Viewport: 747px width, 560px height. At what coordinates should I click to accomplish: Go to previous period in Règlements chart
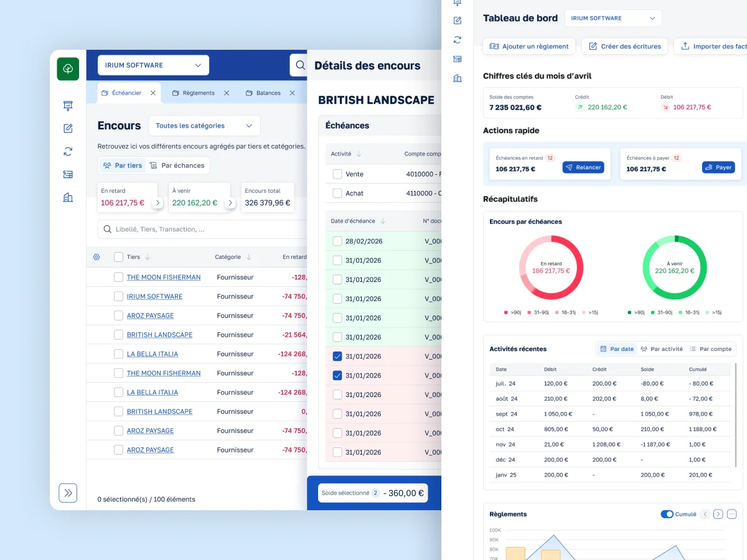(705, 514)
